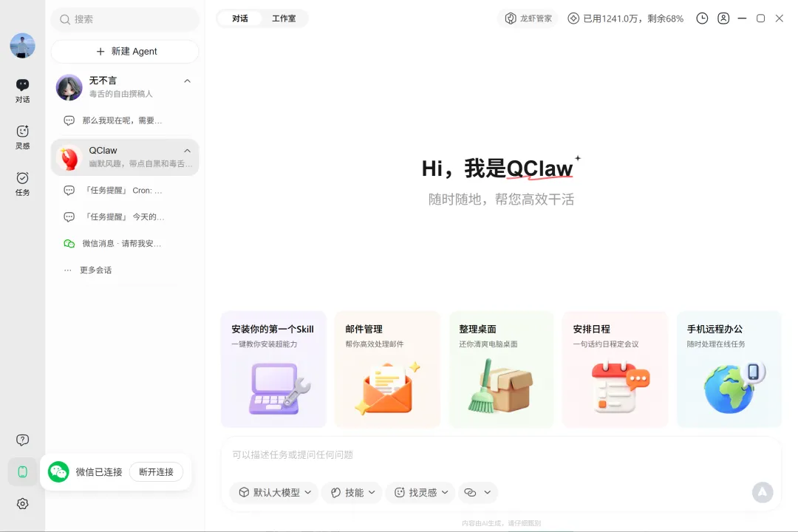Screen dimensions: 798x532
Task: Click the send arrow button
Action: 763,492
